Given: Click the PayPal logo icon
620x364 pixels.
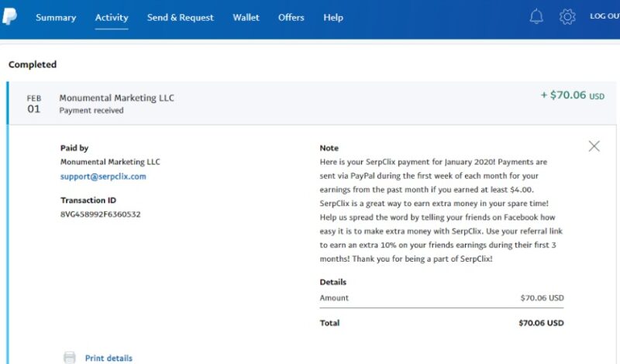Looking at the screenshot, I should coord(10,16).
